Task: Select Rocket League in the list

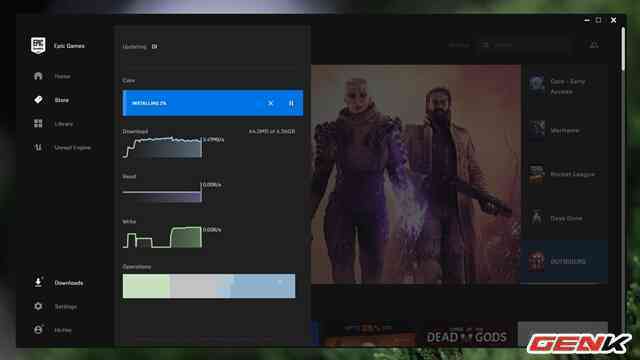Action: point(564,174)
